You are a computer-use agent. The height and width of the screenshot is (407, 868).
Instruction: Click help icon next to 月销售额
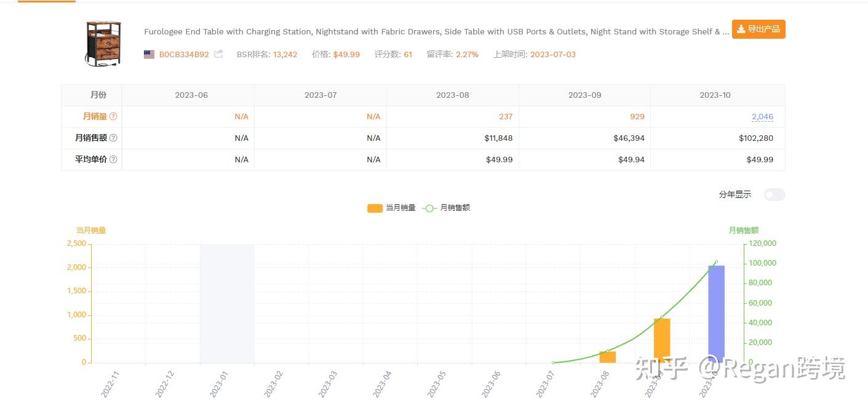(113, 138)
